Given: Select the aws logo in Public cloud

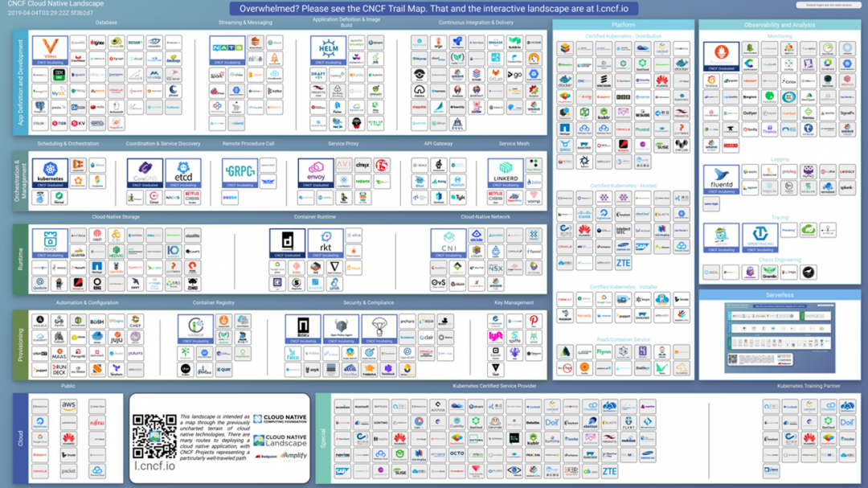Looking at the screenshot, I should click(68, 406).
